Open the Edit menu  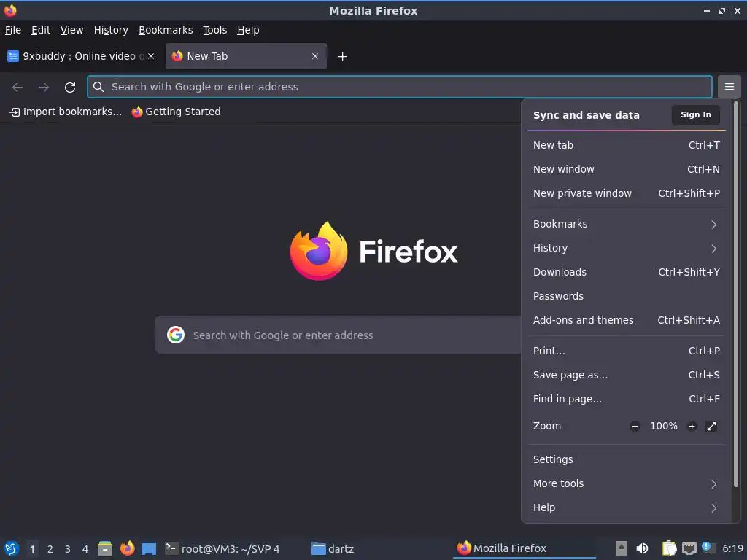coord(41,30)
